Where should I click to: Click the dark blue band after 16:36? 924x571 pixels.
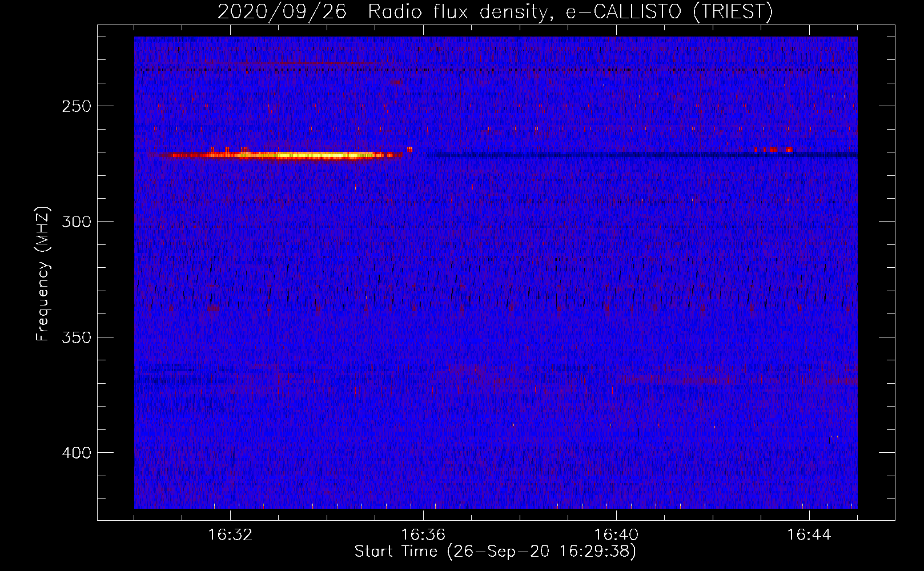tap(641, 155)
